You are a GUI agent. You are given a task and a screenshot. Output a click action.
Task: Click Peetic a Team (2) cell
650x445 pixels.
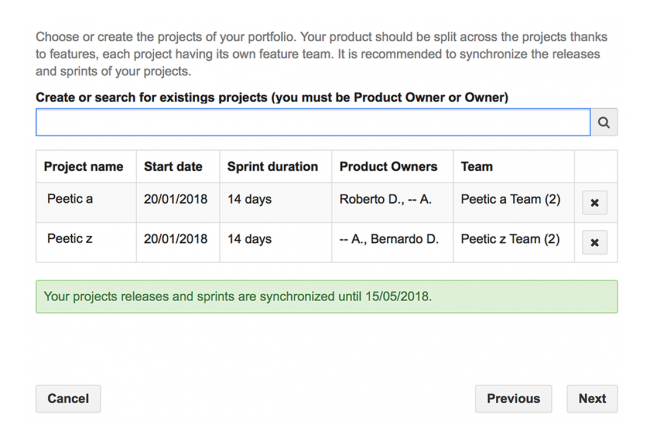510,200
